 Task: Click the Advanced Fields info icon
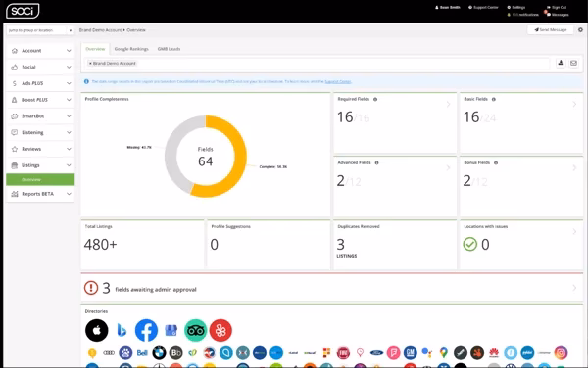click(376, 162)
